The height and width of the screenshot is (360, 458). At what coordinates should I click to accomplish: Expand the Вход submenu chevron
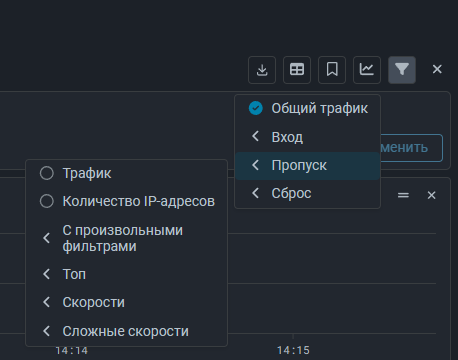pyautogui.click(x=255, y=136)
